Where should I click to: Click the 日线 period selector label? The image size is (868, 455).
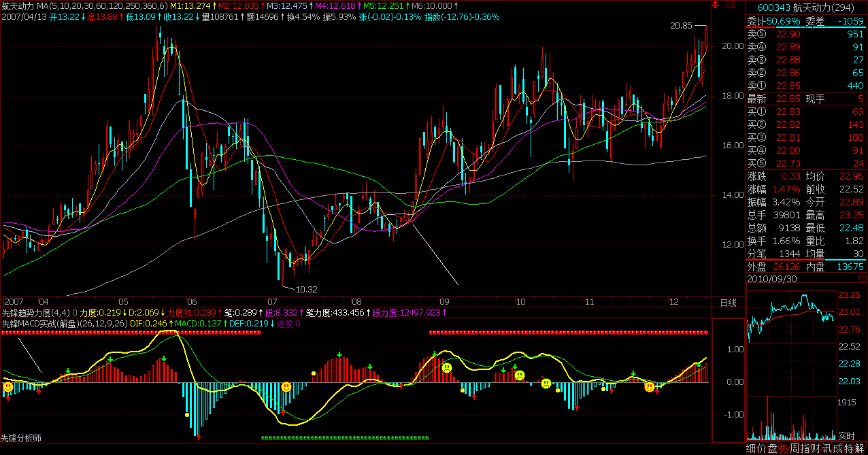(729, 302)
